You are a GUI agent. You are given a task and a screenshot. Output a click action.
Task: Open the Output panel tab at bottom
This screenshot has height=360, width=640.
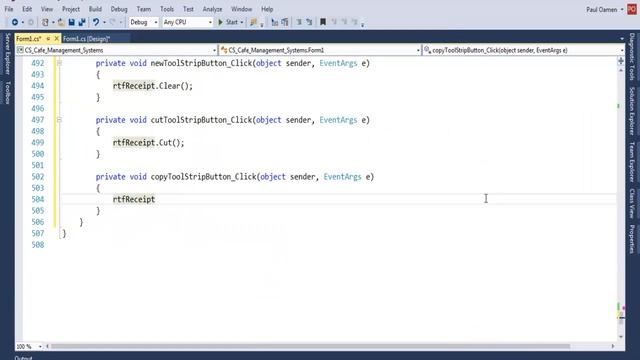pos(23,358)
